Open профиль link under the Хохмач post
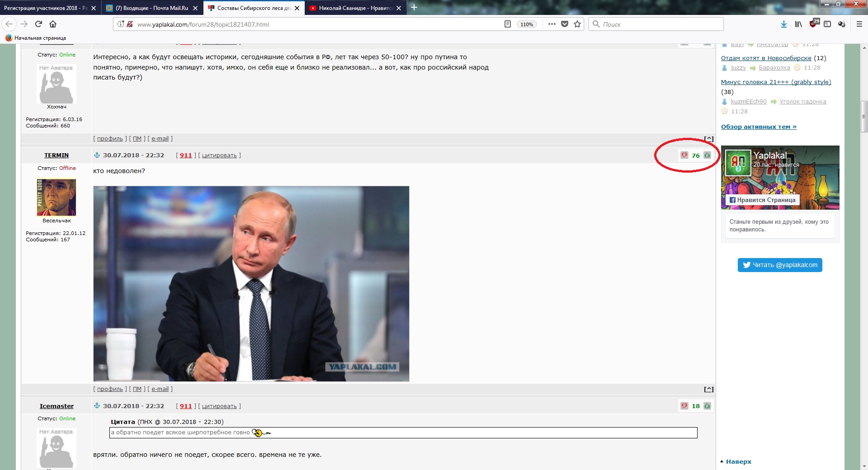The width and height of the screenshot is (868, 470). coord(110,139)
